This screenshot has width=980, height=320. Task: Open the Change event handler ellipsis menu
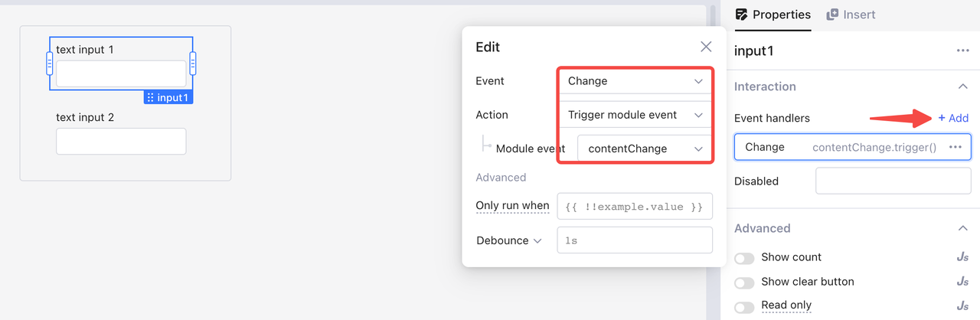pyautogui.click(x=955, y=147)
